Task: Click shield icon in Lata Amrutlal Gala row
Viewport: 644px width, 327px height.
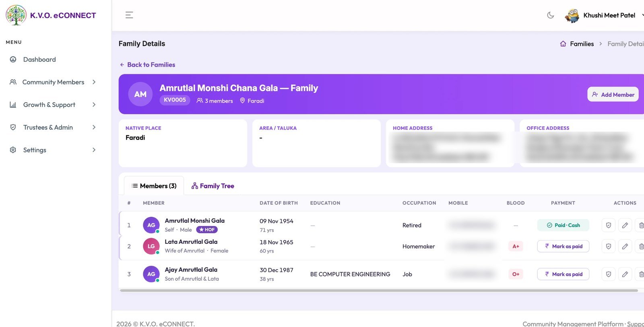Action: tap(609, 246)
